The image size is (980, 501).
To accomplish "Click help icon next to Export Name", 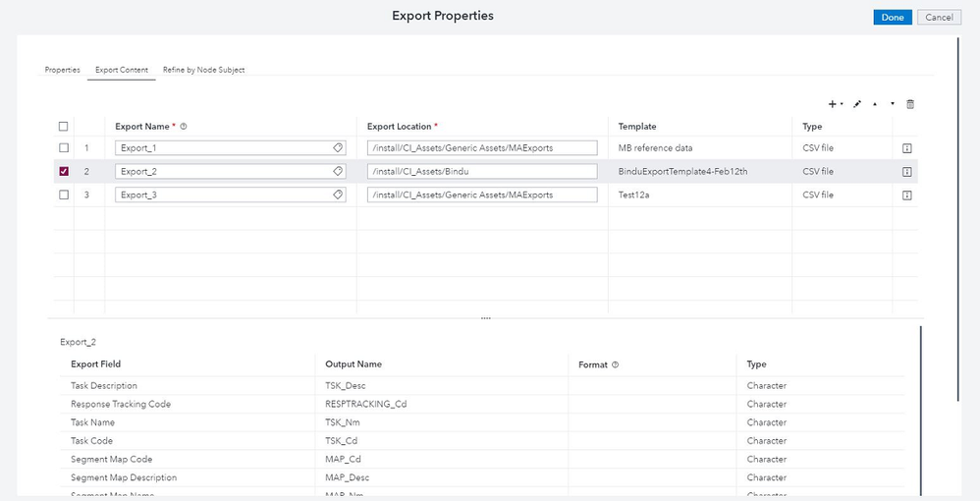I will point(183,127).
